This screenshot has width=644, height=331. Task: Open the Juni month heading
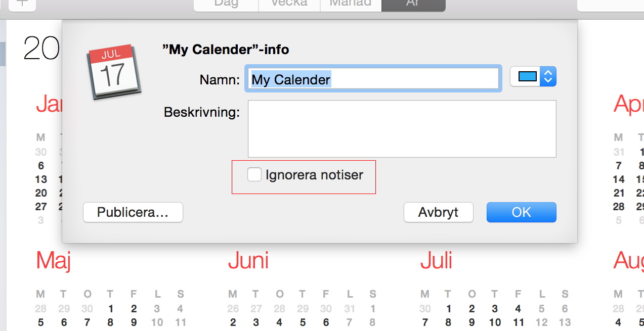pyautogui.click(x=248, y=261)
